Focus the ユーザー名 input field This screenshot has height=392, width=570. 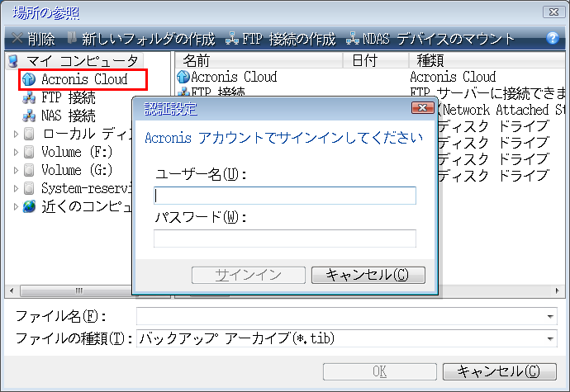point(285,196)
